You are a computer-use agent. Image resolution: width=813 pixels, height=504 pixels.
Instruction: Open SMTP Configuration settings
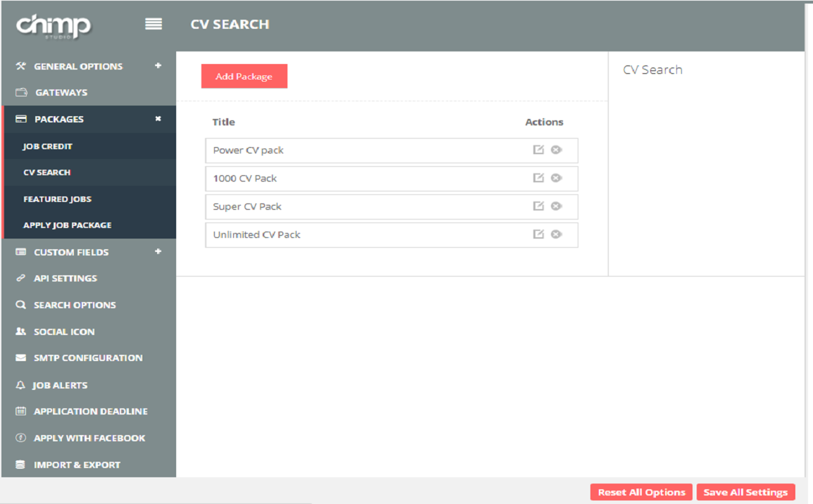coord(87,358)
